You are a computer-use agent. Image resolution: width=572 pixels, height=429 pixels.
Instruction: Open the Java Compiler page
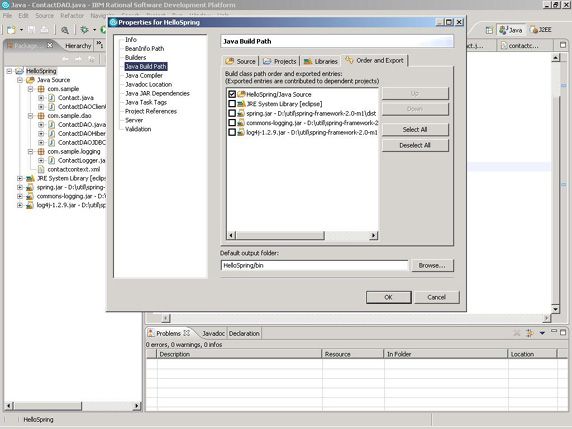coord(144,76)
